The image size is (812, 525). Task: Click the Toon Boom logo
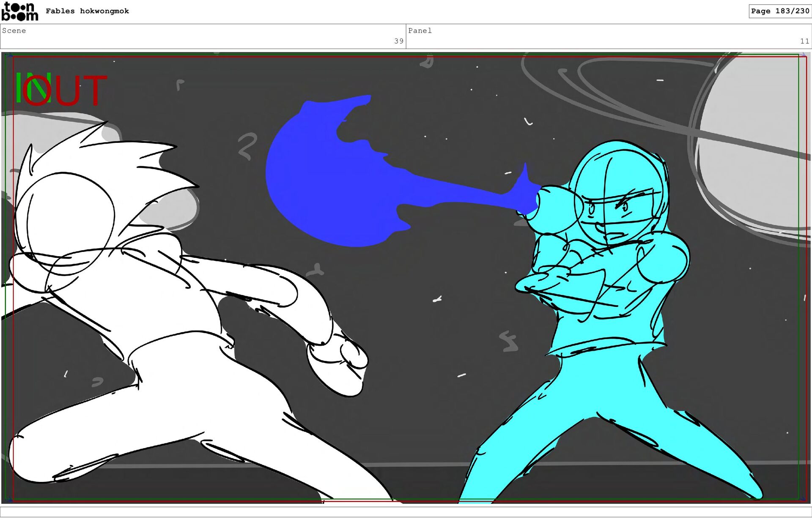[19, 11]
